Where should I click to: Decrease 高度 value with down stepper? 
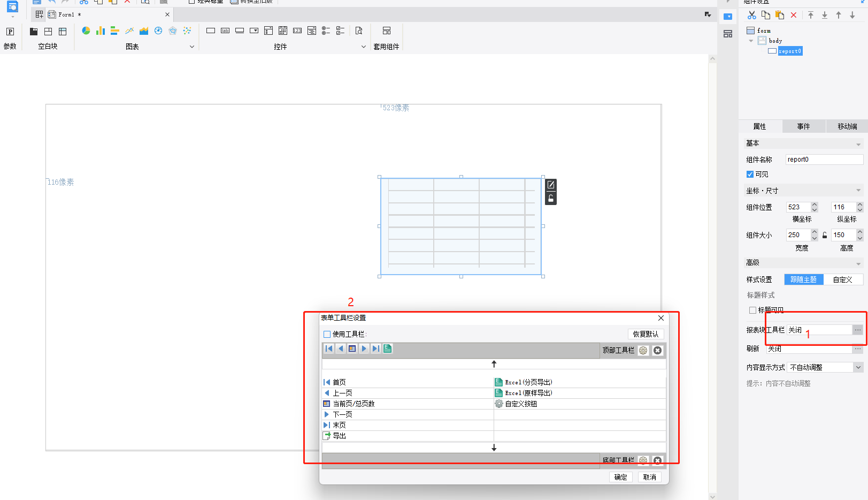click(x=860, y=238)
